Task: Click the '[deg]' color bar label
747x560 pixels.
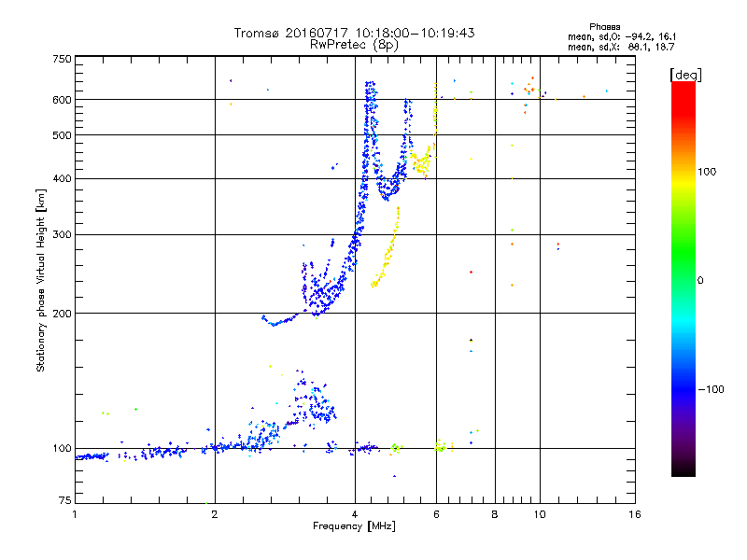Action: [685, 75]
